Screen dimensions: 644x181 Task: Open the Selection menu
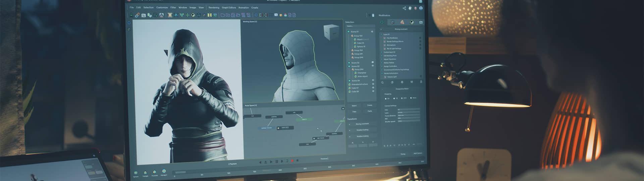point(149,7)
